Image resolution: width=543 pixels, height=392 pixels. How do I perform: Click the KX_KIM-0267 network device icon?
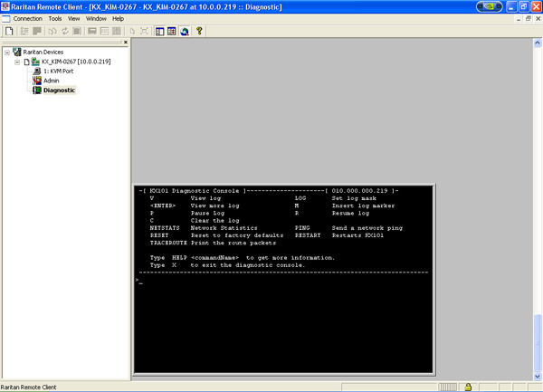tap(35, 62)
